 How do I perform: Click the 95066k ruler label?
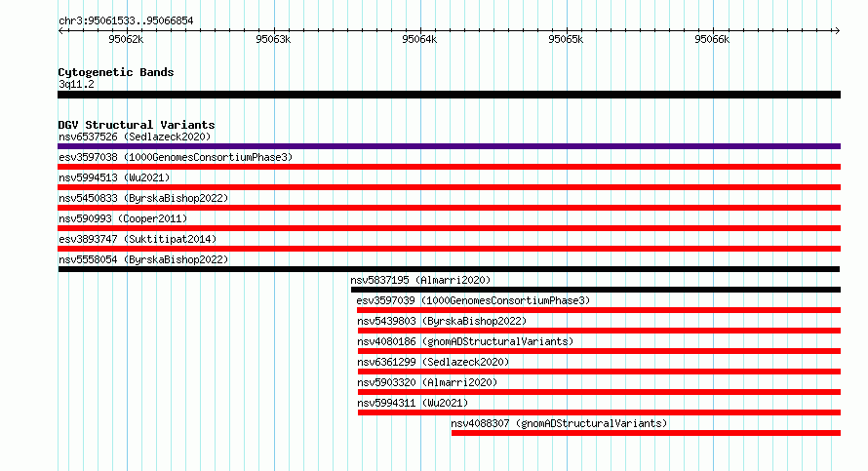click(x=712, y=39)
